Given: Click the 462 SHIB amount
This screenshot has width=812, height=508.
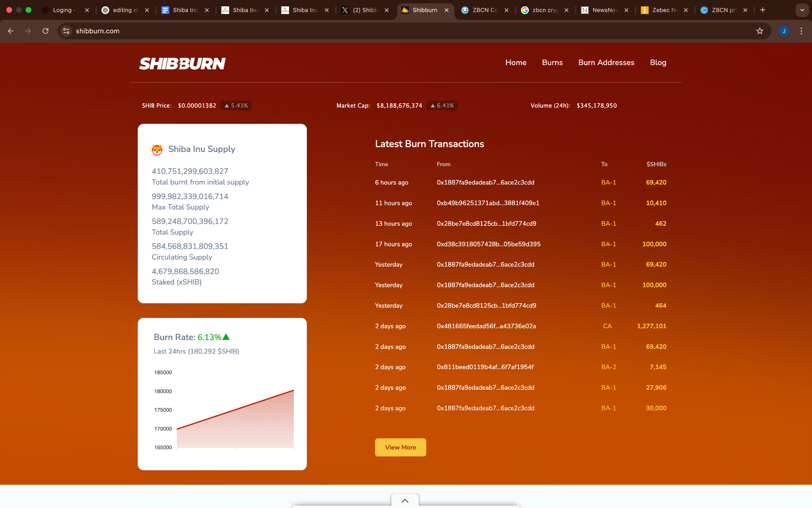Looking at the screenshot, I should [x=661, y=224].
